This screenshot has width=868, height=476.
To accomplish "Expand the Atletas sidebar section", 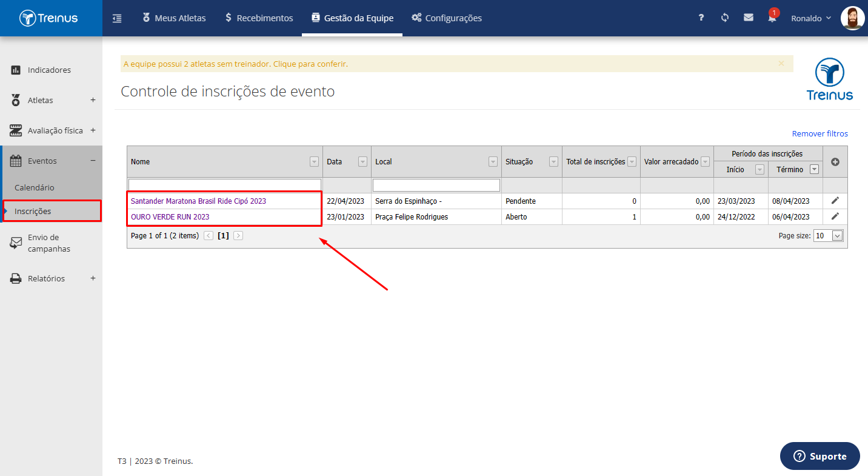I will pyautogui.click(x=93, y=100).
